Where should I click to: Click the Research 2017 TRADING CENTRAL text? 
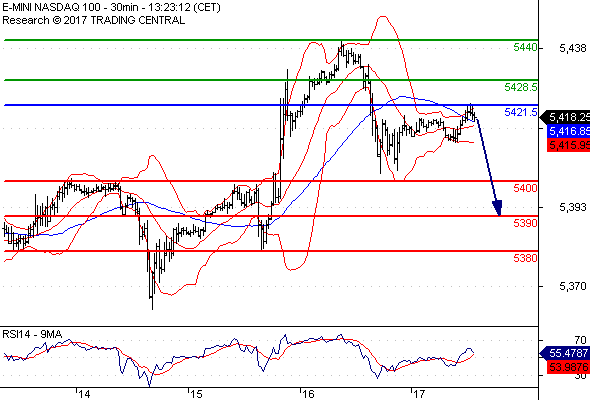coord(94,20)
